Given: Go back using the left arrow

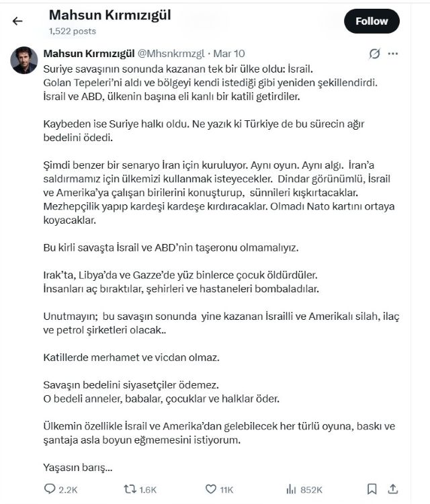Looking at the screenshot, I should pos(17,21).
